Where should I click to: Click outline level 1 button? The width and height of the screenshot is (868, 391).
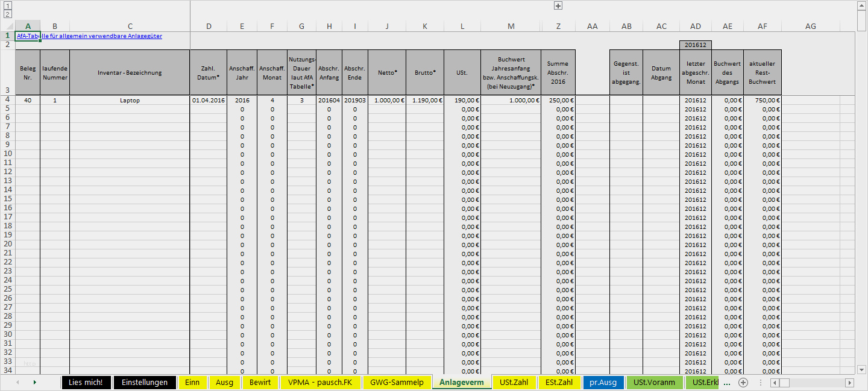[x=7, y=5]
